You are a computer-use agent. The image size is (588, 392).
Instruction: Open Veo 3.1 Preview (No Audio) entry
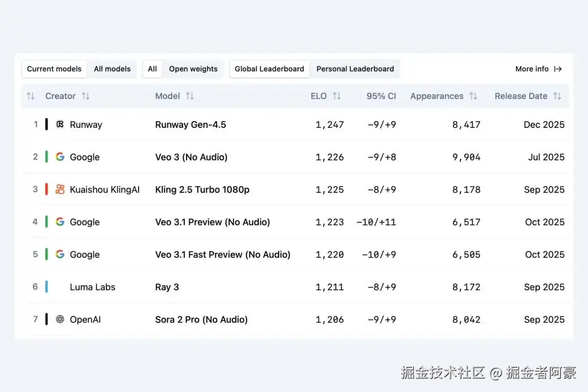(x=213, y=222)
